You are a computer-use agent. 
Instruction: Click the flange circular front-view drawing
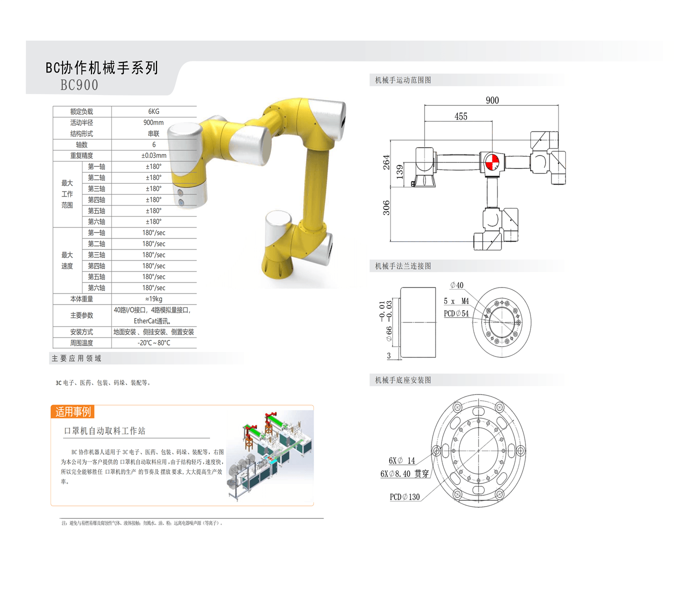(501, 322)
